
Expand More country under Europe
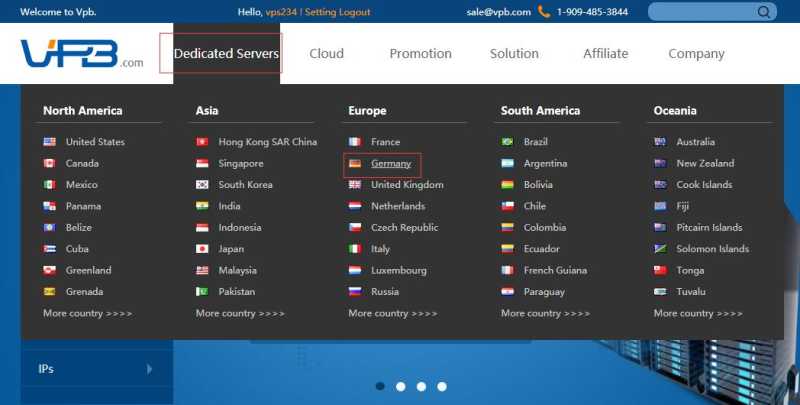click(393, 313)
